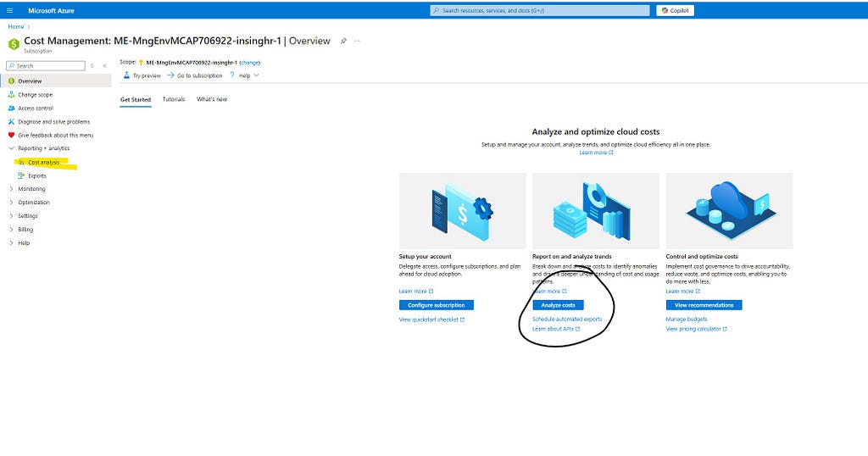Open Learn about APIs link
Screen dimensions: 868x456
pyautogui.click(x=556, y=329)
